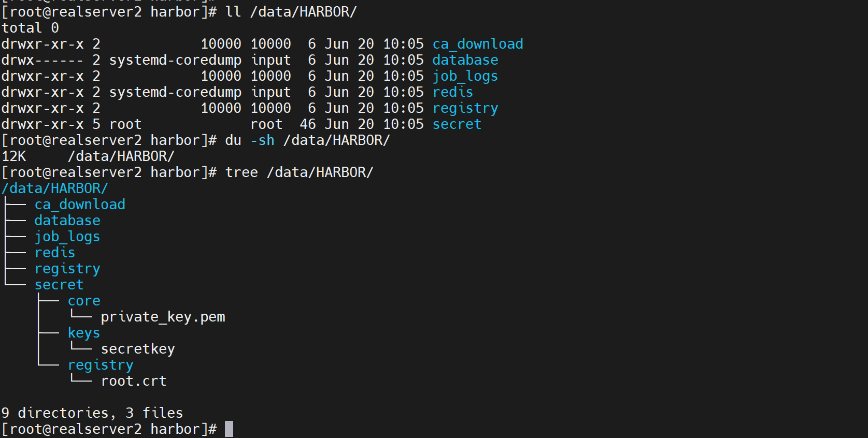The width and height of the screenshot is (868, 438).
Task: Click the secretkey file under keys
Action: tap(138, 349)
